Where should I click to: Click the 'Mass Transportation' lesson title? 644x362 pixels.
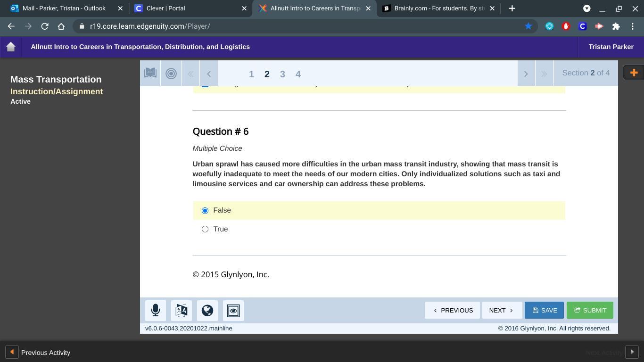pyautogui.click(x=56, y=79)
